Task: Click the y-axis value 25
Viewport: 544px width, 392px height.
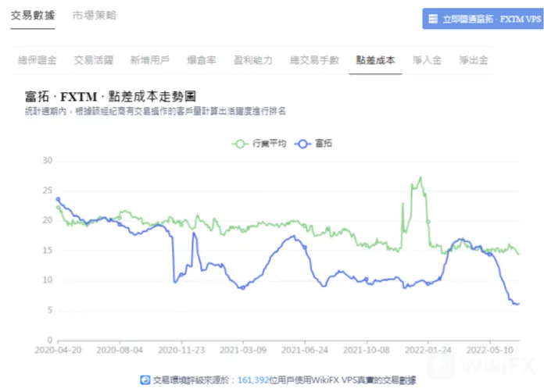Action: click(48, 191)
